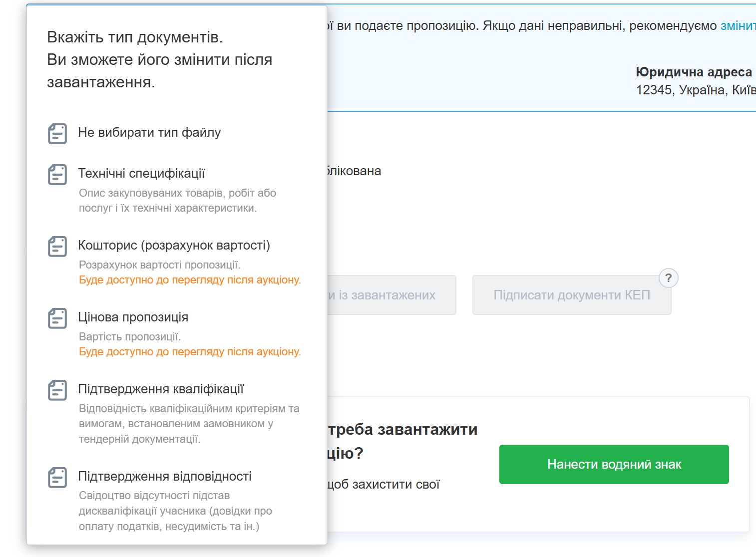Image resolution: width=756 pixels, height=557 pixels.
Task: Click the document icon next to 'Цінова пропозиція'
Action: pyautogui.click(x=57, y=318)
